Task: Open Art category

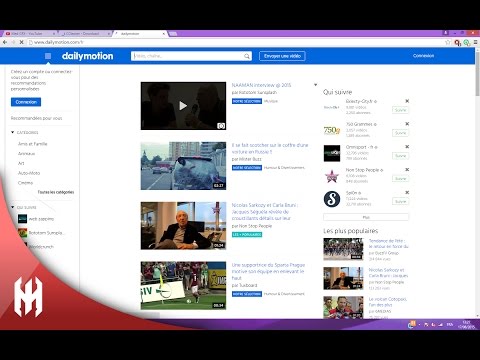Action: (21, 163)
